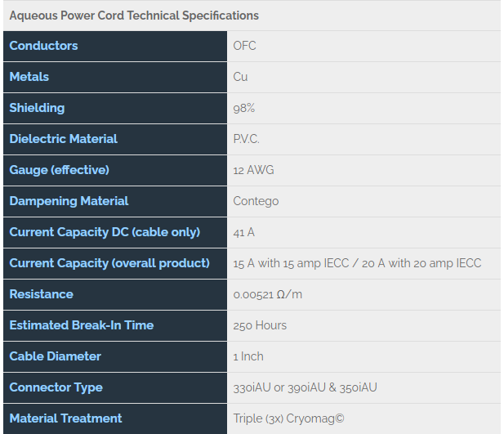Click the Cu metals value
504x434 pixels.
coord(240,77)
